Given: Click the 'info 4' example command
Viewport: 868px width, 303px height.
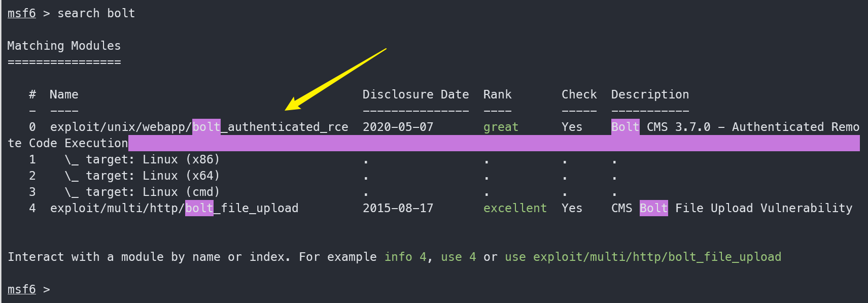Looking at the screenshot, I should [x=405, y=257].
